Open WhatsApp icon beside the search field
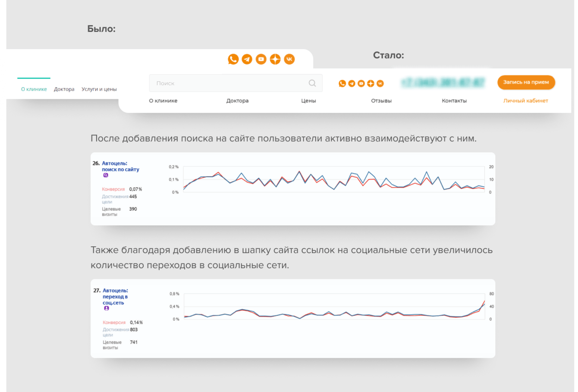The image size is (578, 392). pos(342,83)
